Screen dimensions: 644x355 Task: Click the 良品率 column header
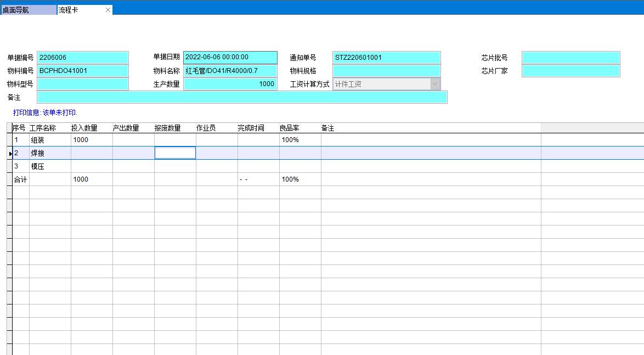click(x=291, y=128)
